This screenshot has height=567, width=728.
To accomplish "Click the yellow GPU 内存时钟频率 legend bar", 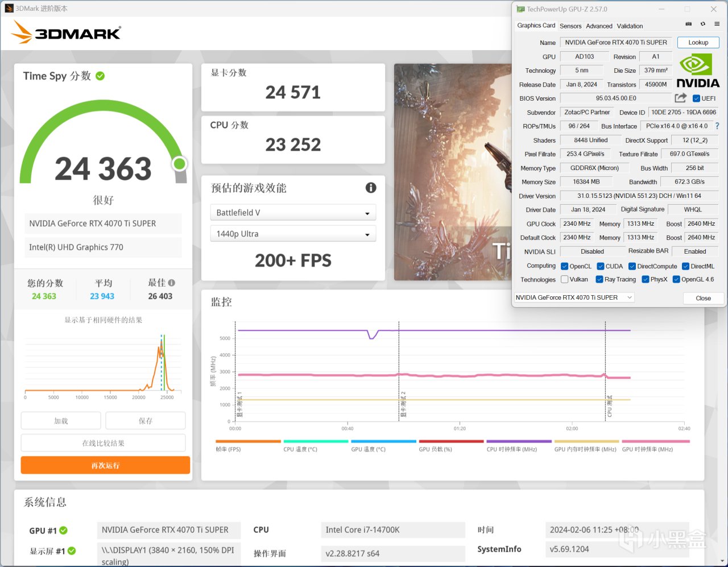I will (587, 441).
